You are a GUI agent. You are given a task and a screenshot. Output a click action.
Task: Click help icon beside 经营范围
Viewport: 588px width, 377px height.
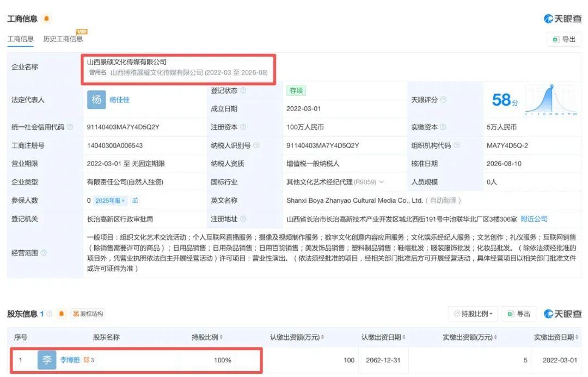tap(44, 252)
